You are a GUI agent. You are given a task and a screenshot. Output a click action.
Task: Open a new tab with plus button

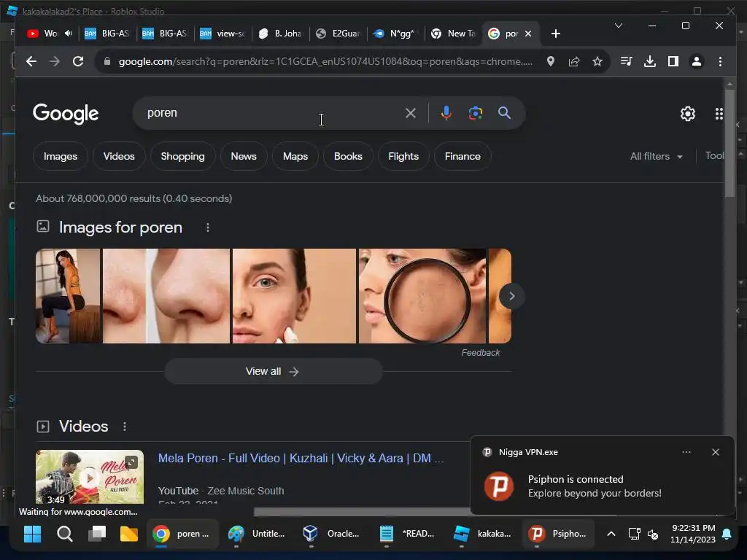555,34
